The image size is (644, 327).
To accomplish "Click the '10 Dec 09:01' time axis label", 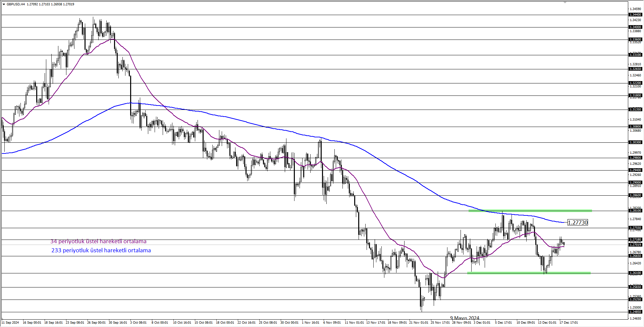I will tap(526, 323).
